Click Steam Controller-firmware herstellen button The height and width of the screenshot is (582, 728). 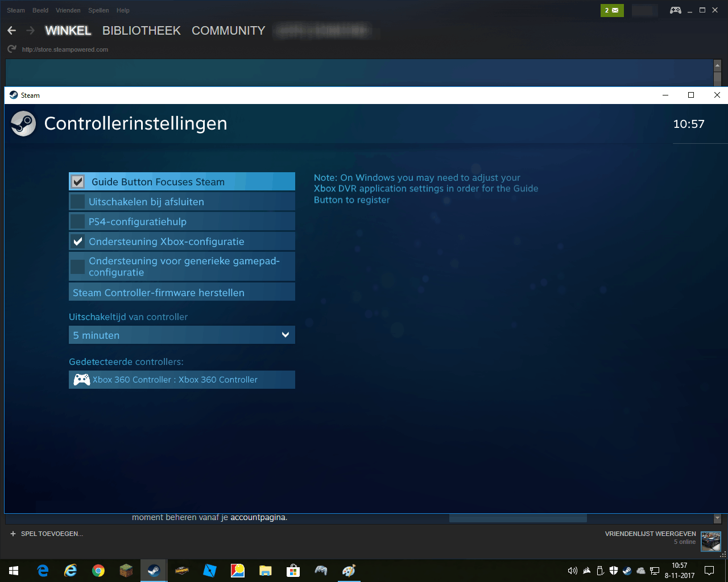click(x=182, y=293)
